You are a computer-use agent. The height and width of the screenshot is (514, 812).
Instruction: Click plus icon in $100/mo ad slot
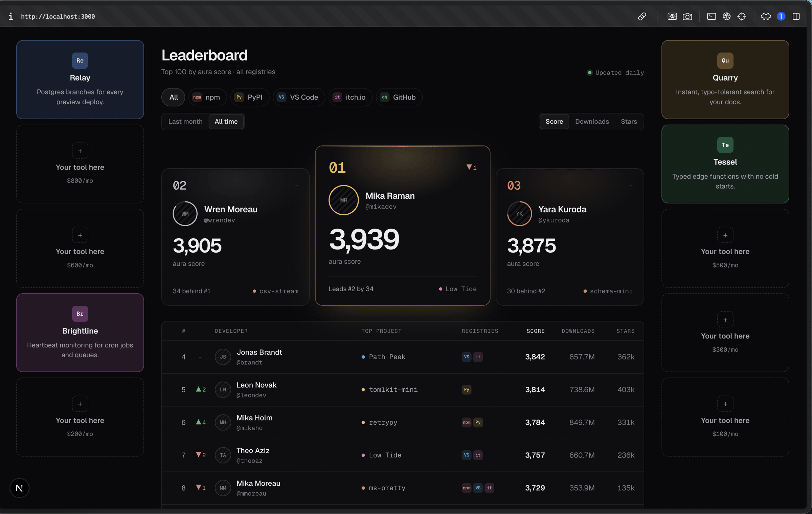[725, 404]
